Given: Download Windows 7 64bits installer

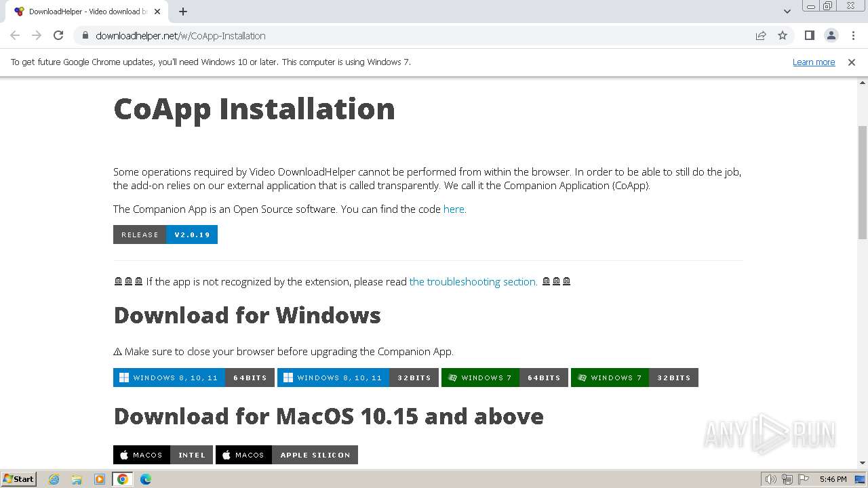Looking at the screenshot, I should point(505,378).
